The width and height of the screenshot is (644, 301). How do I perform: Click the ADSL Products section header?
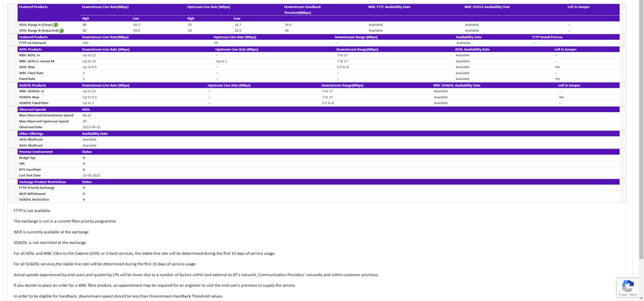31,49
